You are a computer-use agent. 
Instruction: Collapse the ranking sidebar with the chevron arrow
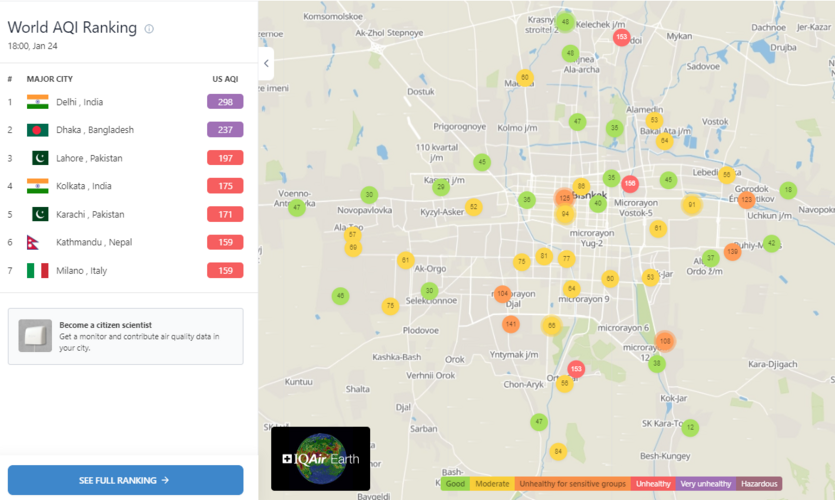[x=266, y=64]
